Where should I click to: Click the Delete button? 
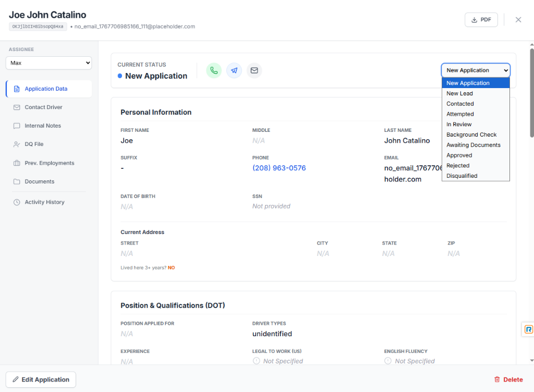[x=508, y=379]
